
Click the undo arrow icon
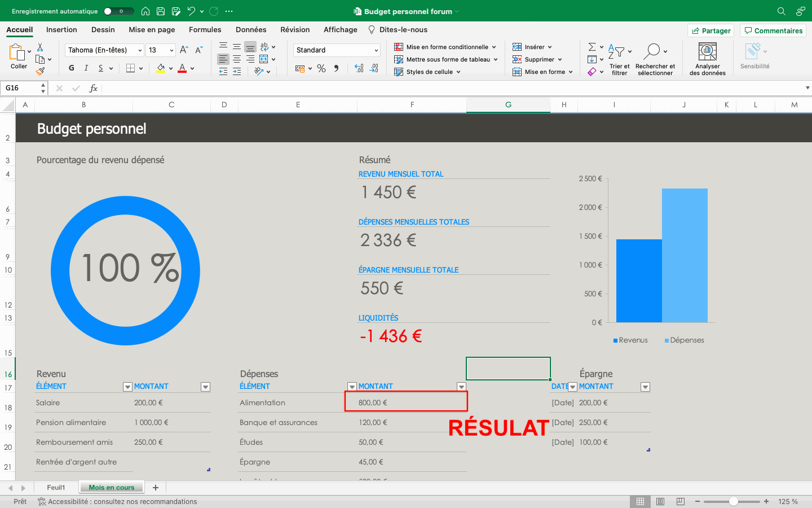(x=191, y=11)
